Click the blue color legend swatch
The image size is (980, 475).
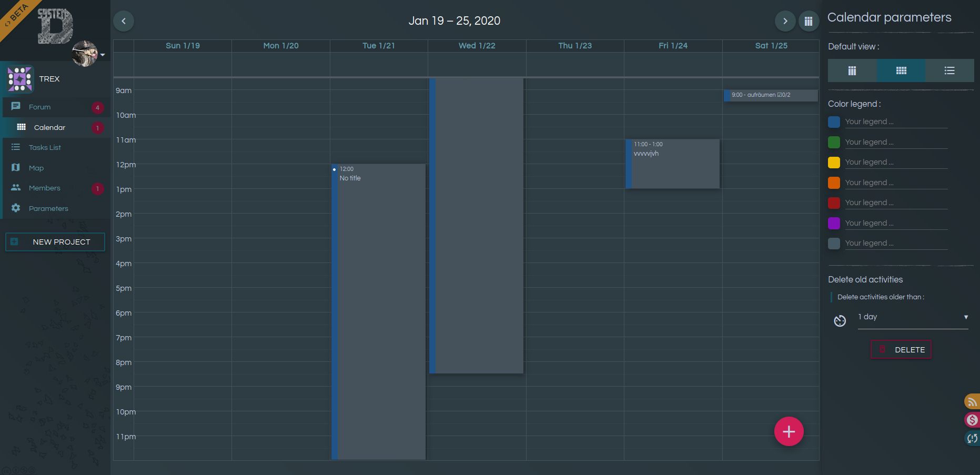[x=834, y=122]
